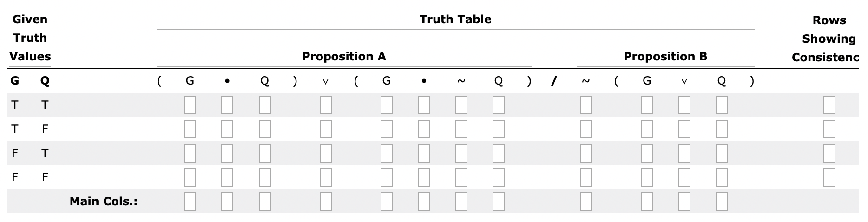868x222 pixels.
Task: Mark main column under Proposition B's tilde
Action: 586,202
